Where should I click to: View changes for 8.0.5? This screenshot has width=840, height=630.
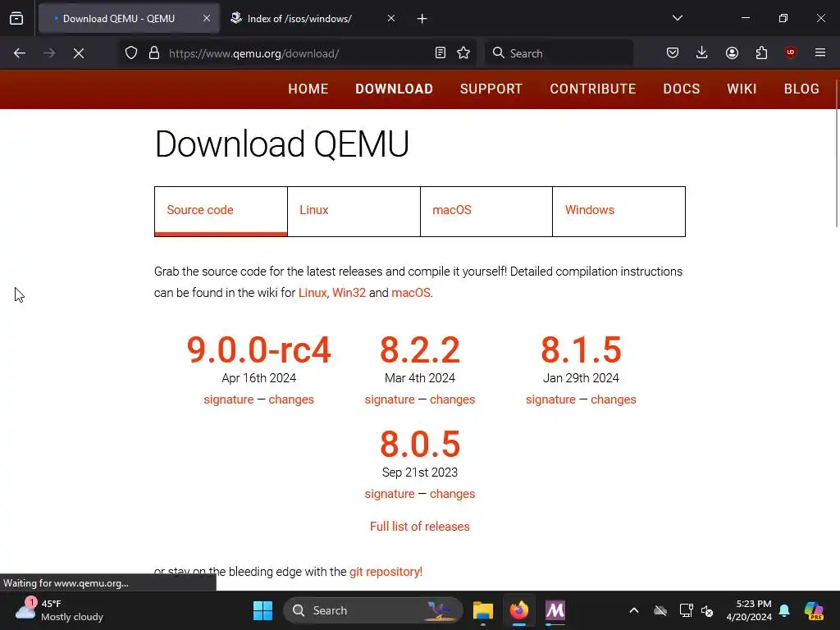(452, 494)
